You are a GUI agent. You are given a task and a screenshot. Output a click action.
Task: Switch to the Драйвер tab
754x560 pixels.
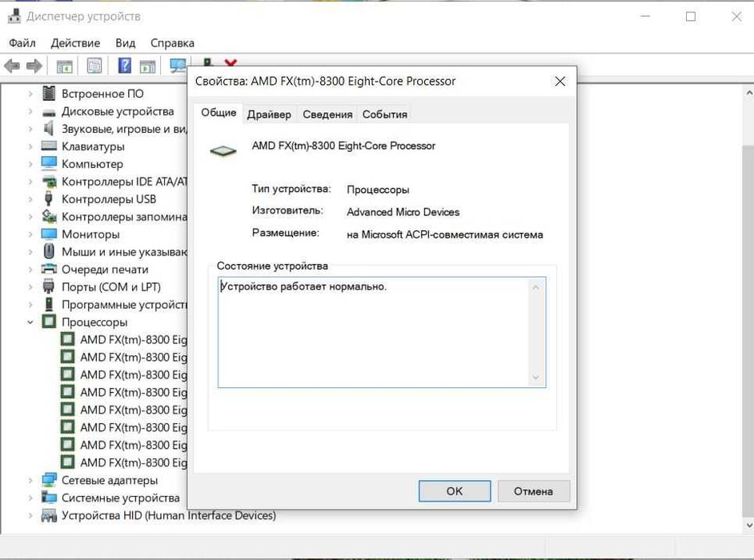(x=269, y=114)
